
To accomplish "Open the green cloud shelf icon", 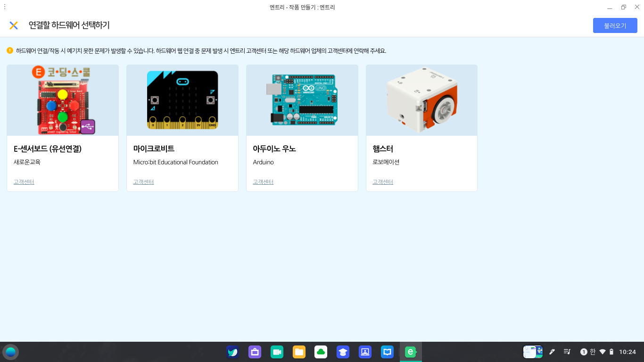I will click(321, 352).
